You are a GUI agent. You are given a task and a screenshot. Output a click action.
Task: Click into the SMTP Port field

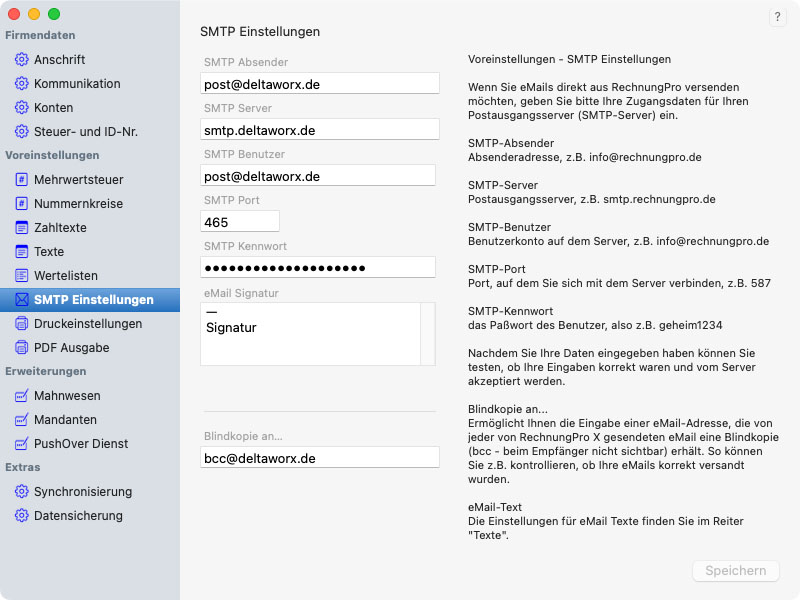pyautogui.click(x=240, y=222)
